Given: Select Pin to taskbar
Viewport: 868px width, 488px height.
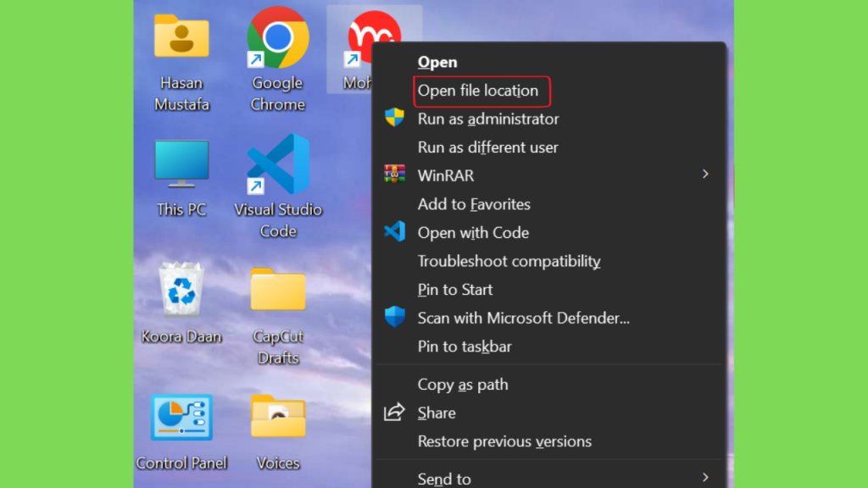Looking at the screenshot, I should click(x=465, y=347).
